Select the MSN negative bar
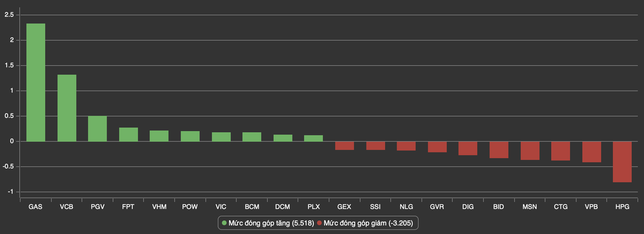The height and width of the screenshot is (234, 644). tap(530, 151)
